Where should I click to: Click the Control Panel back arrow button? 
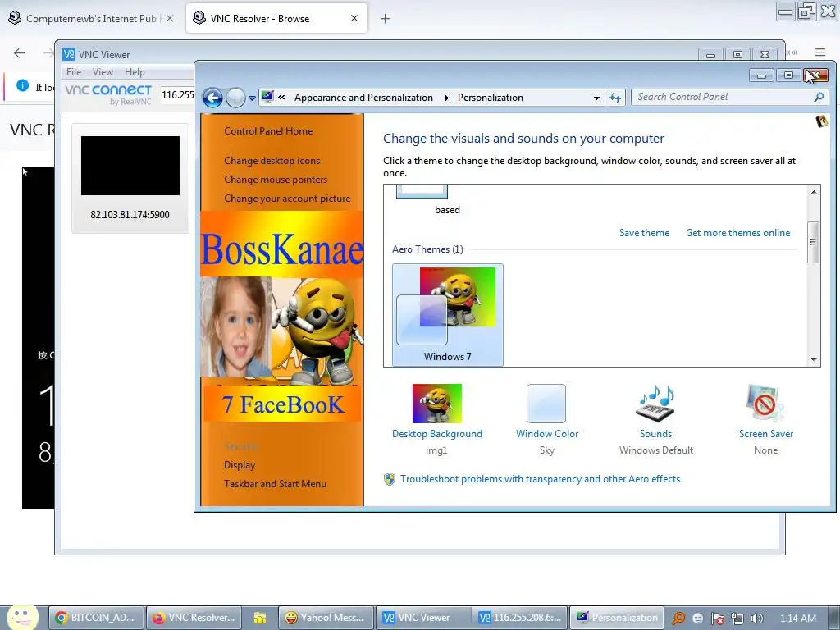(212, 98)
